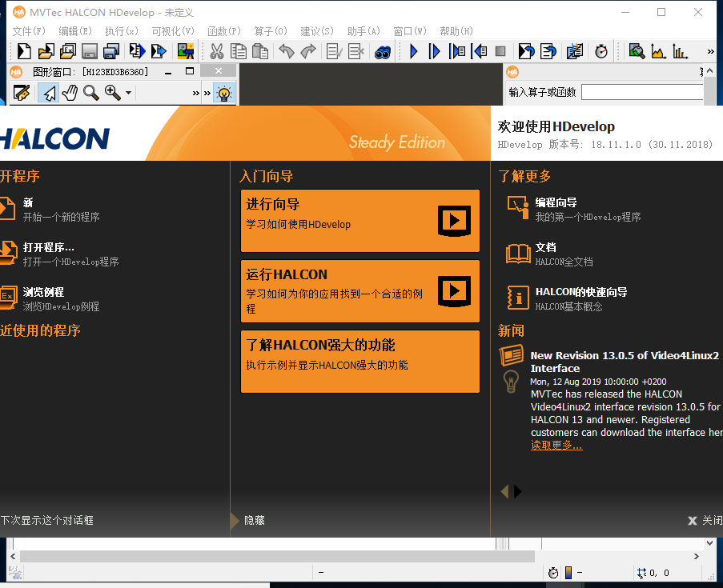
Task: Select the magnify tool in graphics window
Action: tap(90, 90)
